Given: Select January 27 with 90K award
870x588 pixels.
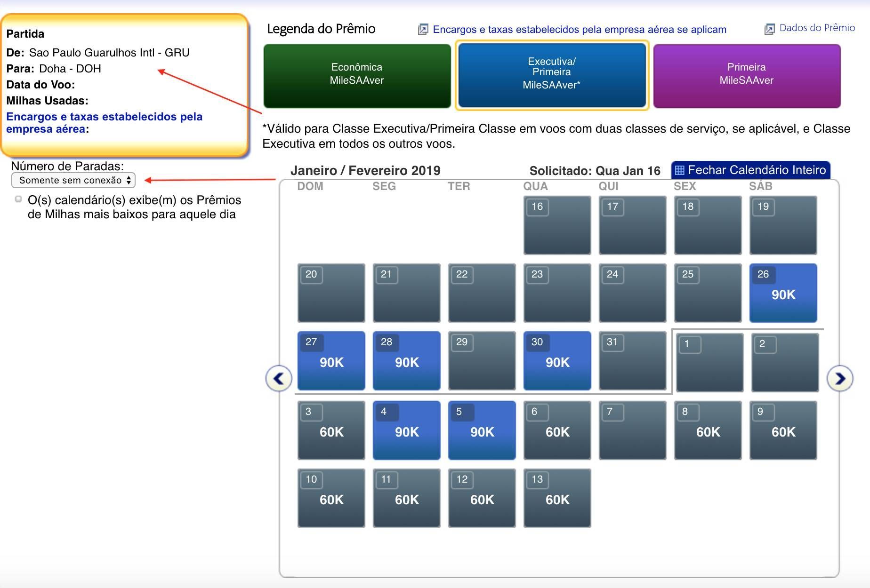Looking at the screenshot, I should coord(331,360).
